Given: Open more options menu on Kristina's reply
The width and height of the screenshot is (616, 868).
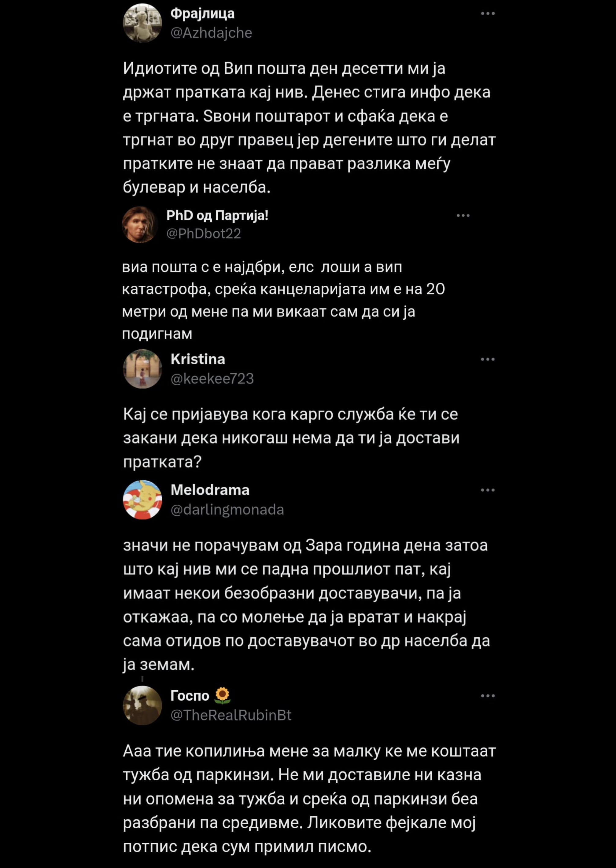Looking at the screenshot, I should (487, 359).
